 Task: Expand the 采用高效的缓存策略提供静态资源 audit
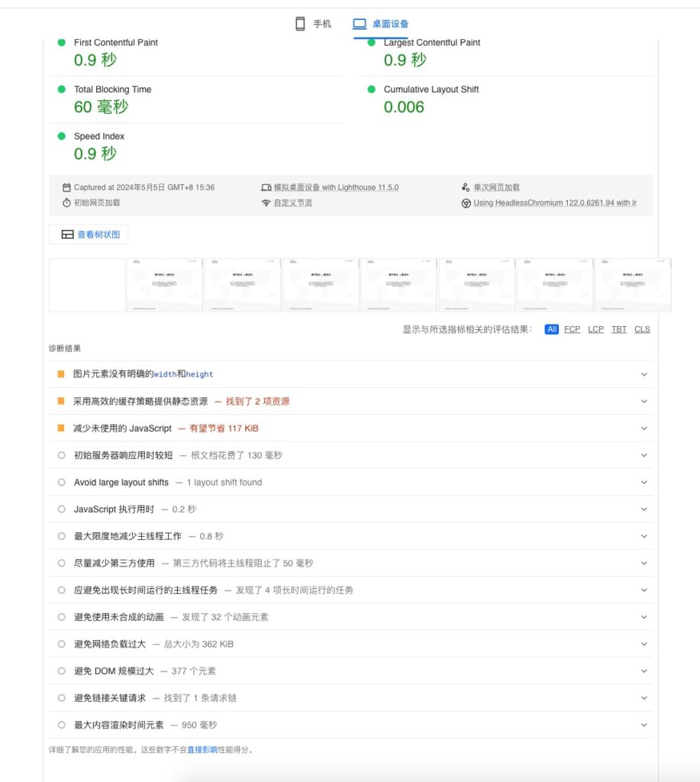[644, 402]
